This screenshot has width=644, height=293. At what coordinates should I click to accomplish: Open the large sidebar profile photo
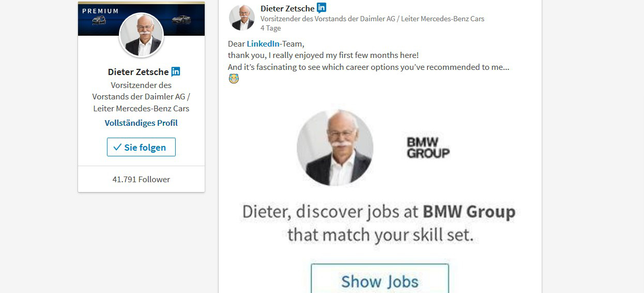142,35
